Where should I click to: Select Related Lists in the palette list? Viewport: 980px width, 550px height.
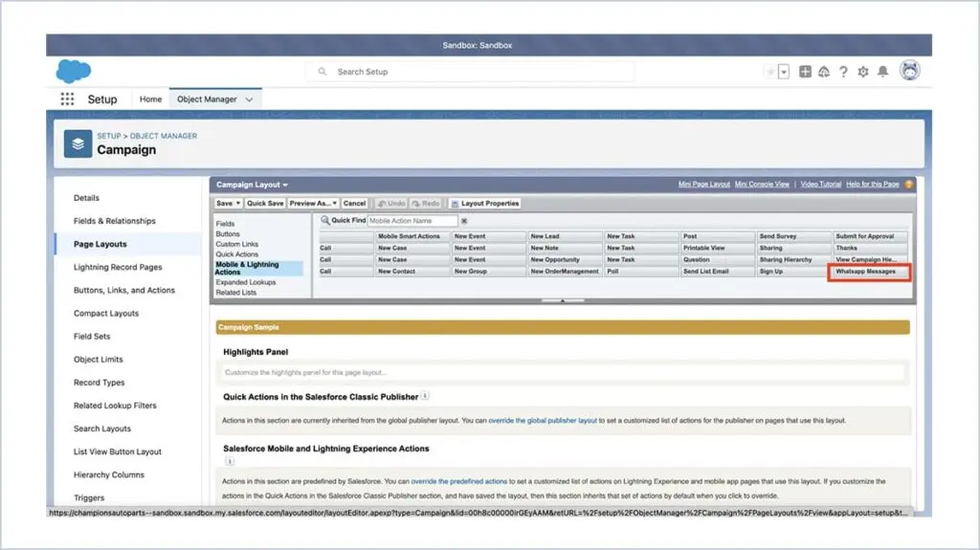236,293
